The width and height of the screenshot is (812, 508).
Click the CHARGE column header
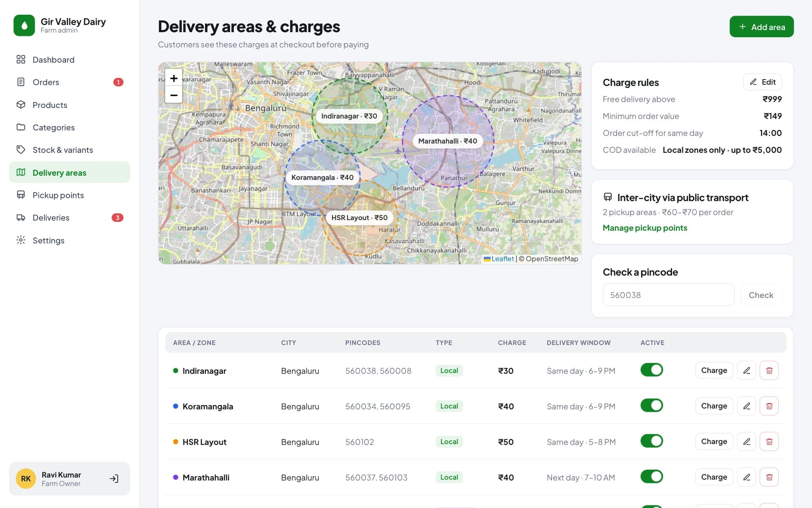(x=512, y=342)
